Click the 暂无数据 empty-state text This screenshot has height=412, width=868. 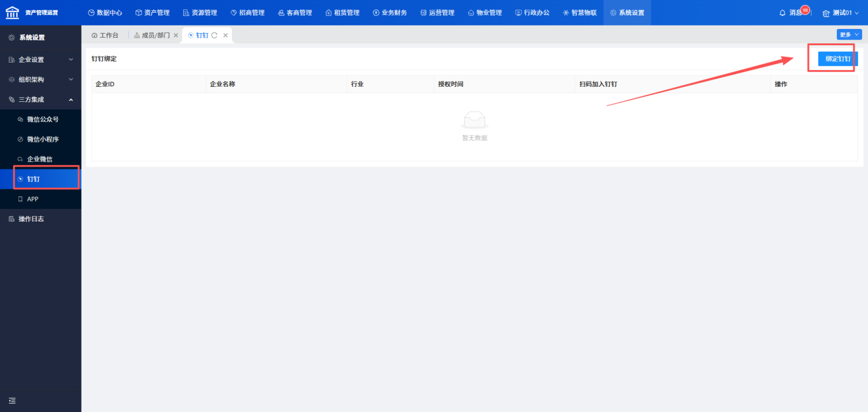coord(475,138)
